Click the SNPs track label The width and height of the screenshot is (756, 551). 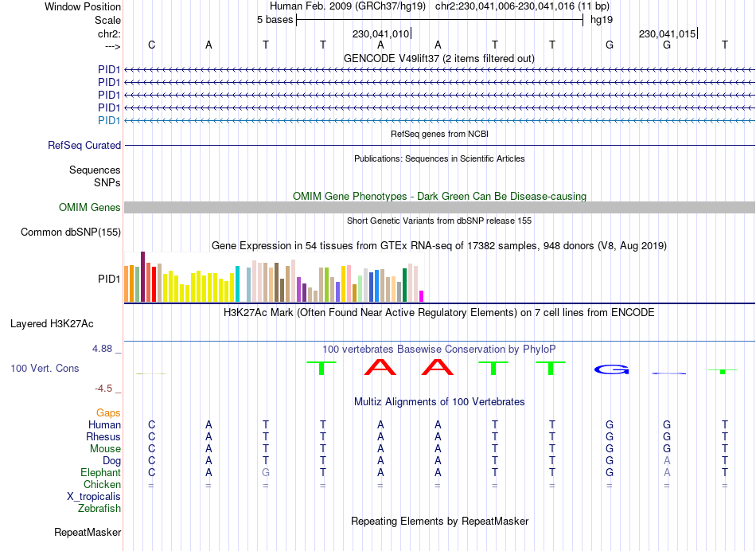[x=107, y=183]
